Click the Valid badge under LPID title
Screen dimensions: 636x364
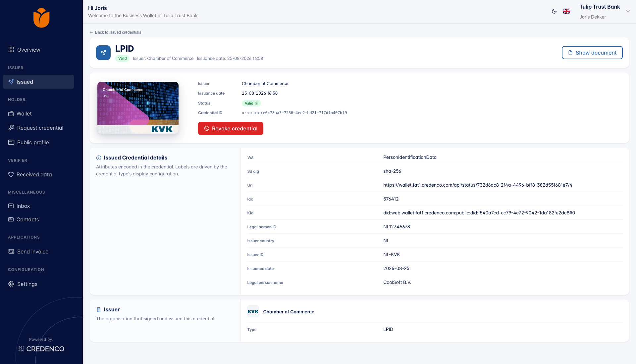click(x=122, y=59)
